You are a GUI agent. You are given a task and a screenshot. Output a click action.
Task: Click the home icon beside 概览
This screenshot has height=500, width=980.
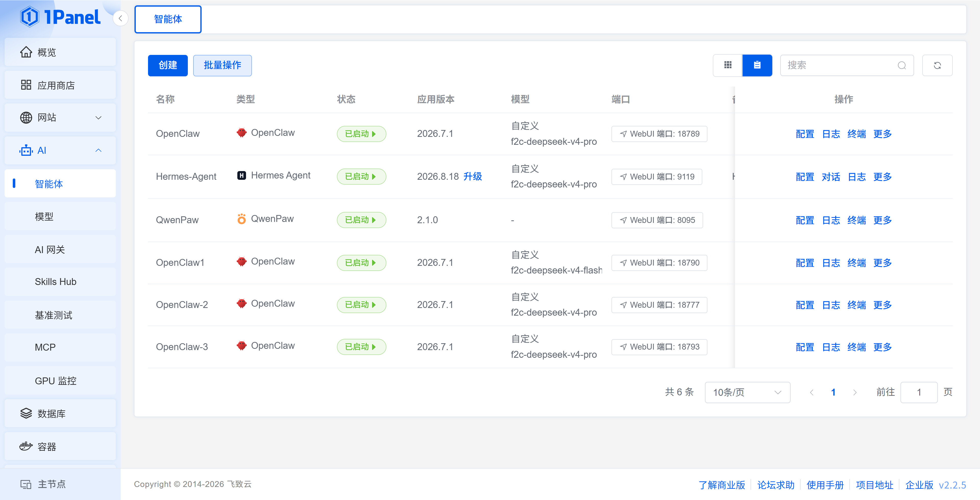[26, 52]
